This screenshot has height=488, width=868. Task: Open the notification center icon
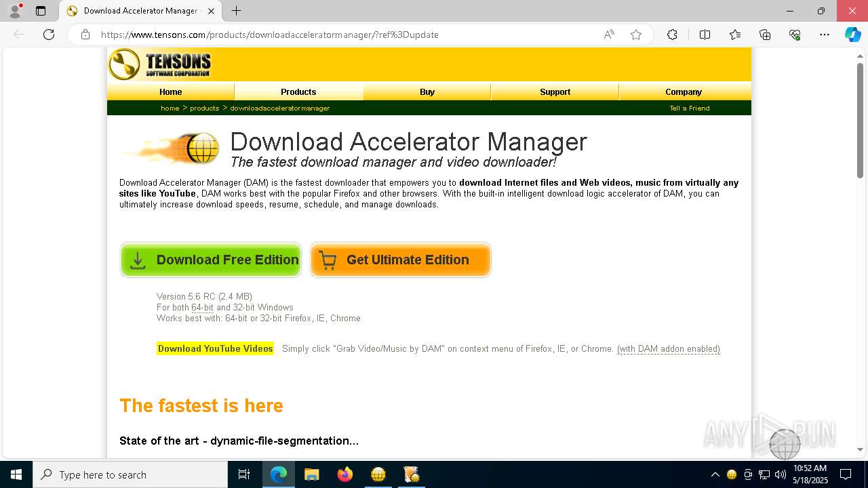(x=846, y=474)
